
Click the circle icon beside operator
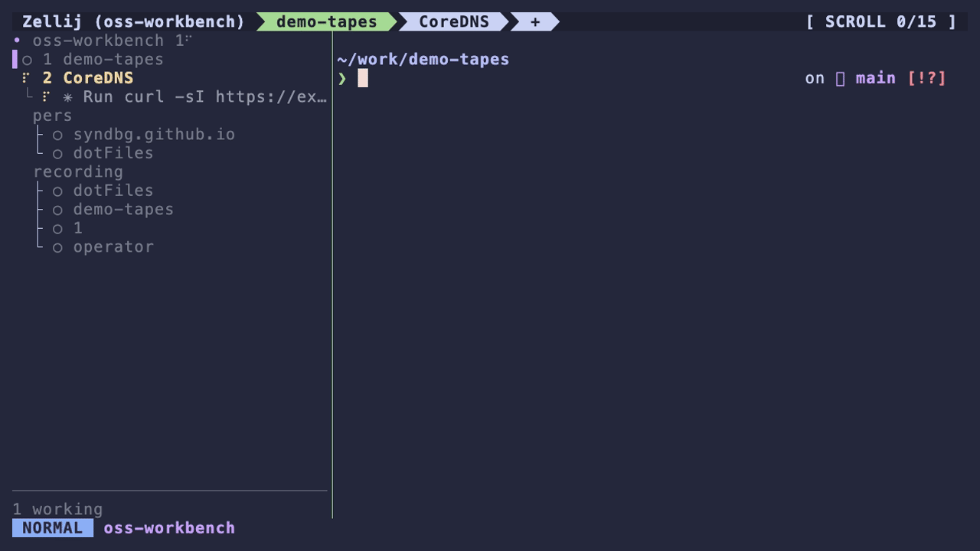tap(57, 248)
